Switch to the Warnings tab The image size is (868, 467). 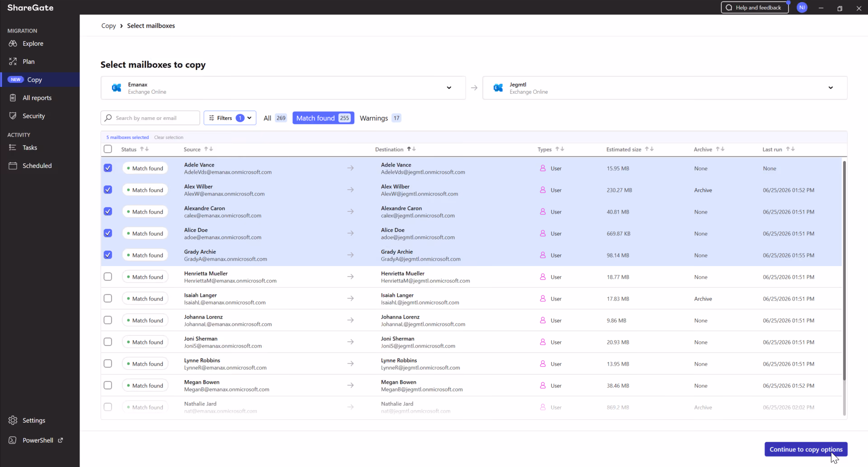[380, 118]
